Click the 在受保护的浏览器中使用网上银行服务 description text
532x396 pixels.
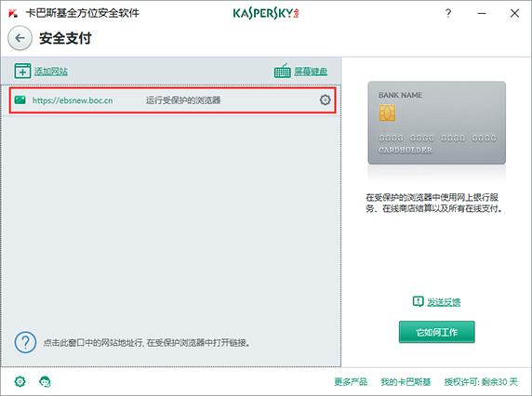coord(434,203)
